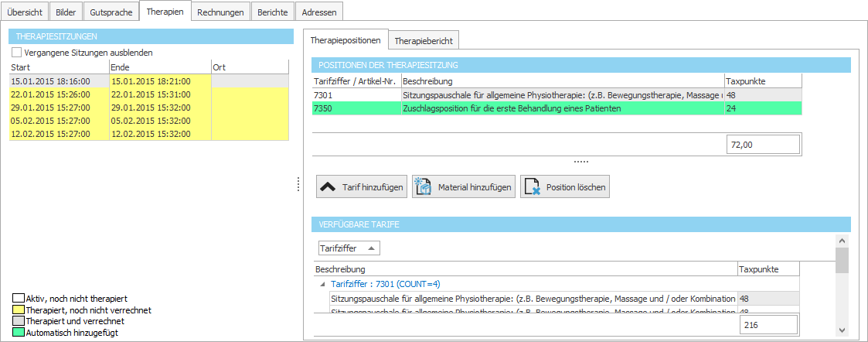This screenshot has height=342, width=868.
Task: Click the Position löschen document icon
Action: [532, 186]
